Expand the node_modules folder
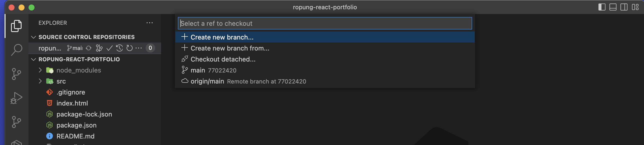 tap(40, 70)
